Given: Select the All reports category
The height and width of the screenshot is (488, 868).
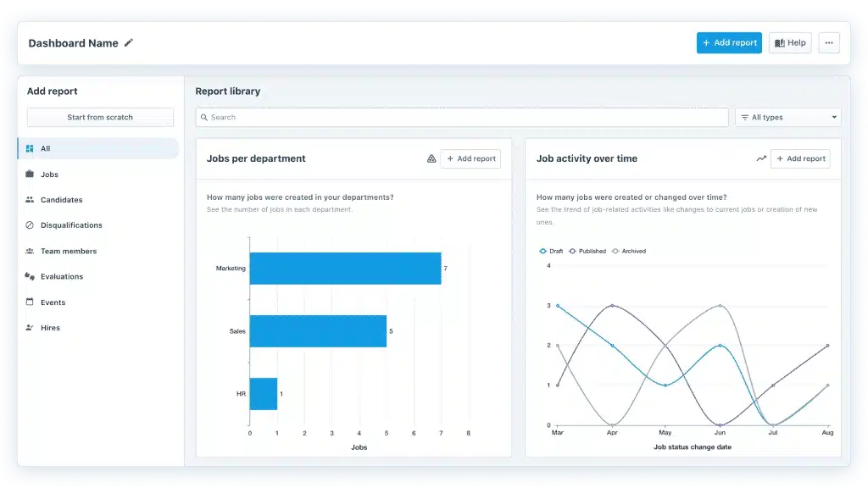Looking at the screenshot, I should (46, 149).
